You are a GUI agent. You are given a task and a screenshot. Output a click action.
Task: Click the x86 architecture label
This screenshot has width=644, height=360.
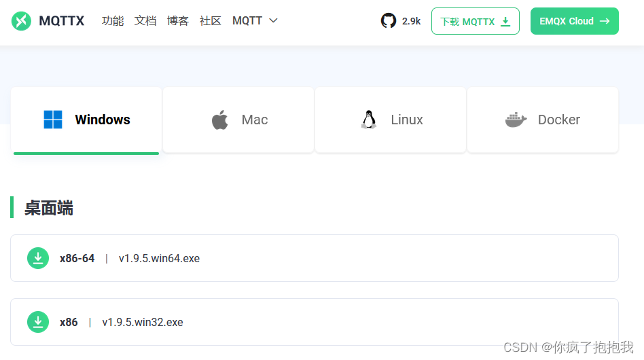click(x=69, y=322)
